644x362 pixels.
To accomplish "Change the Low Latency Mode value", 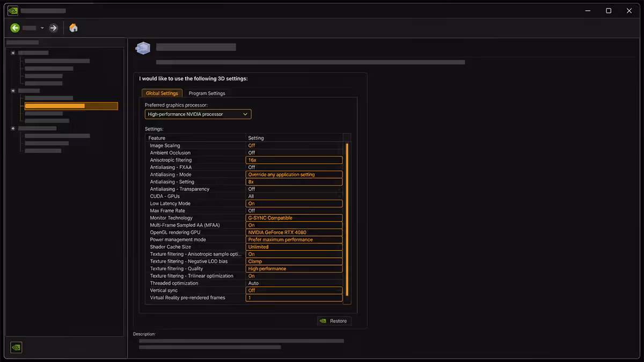I will (x=294, y=203).
